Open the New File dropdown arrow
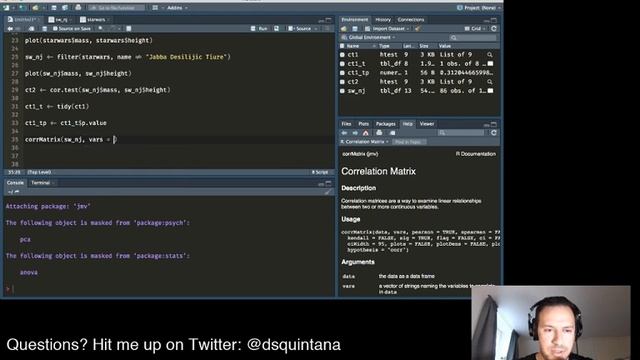640x360 pixels. click(13, 8)
